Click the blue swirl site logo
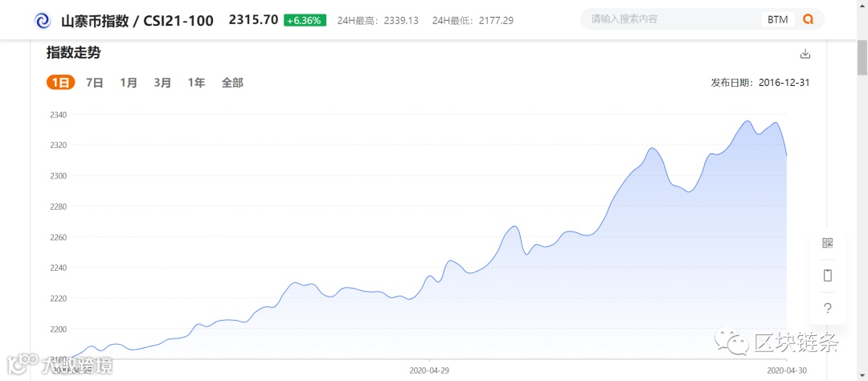This screenshot has width=868, height=381. (x=43, y=20)
